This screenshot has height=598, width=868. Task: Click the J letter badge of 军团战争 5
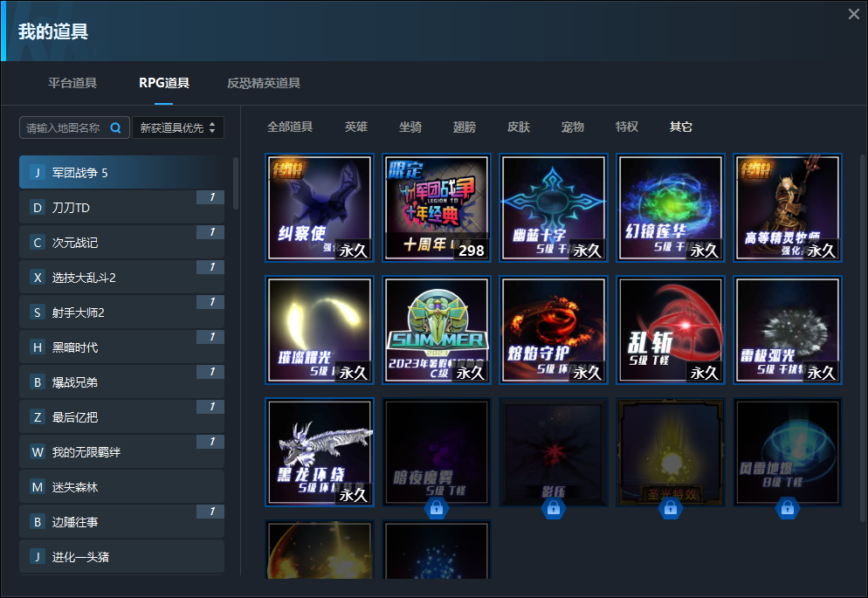(x=37, y=173)
